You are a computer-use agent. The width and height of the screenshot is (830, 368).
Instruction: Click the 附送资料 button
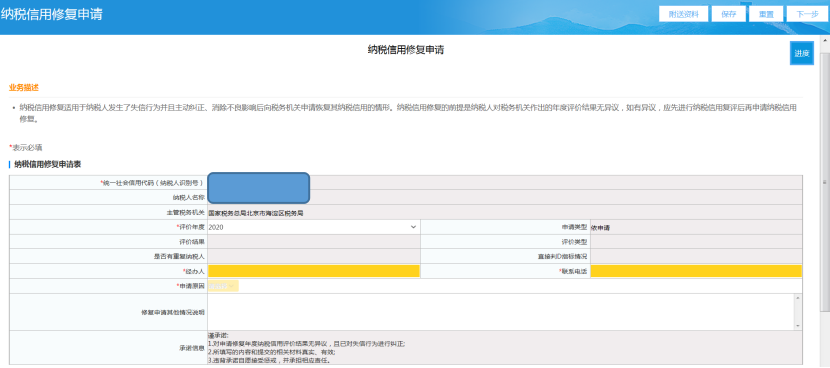click(x=683, y=14)
